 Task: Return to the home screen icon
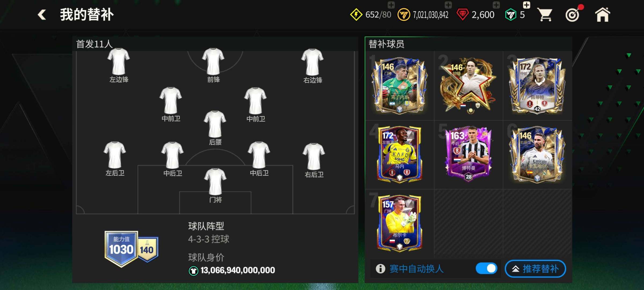(x=603, y=15)
